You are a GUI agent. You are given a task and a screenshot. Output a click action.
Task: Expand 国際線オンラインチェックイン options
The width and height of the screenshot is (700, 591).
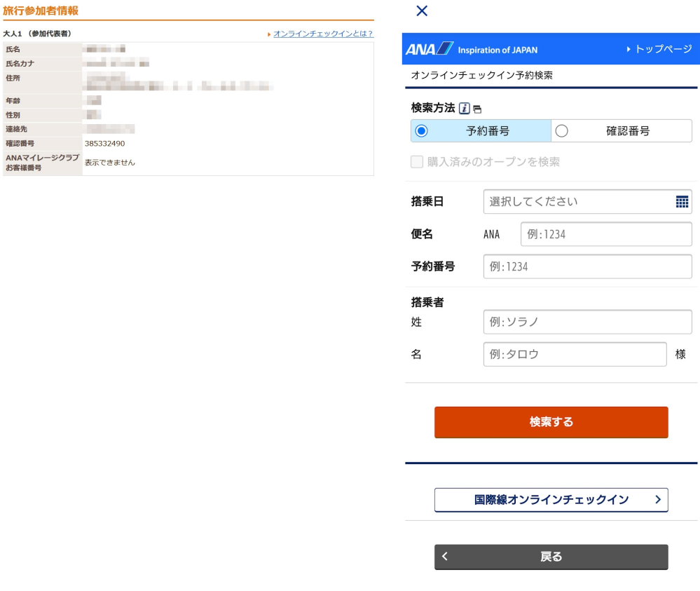pyautogui.click(x=551, y=500)
